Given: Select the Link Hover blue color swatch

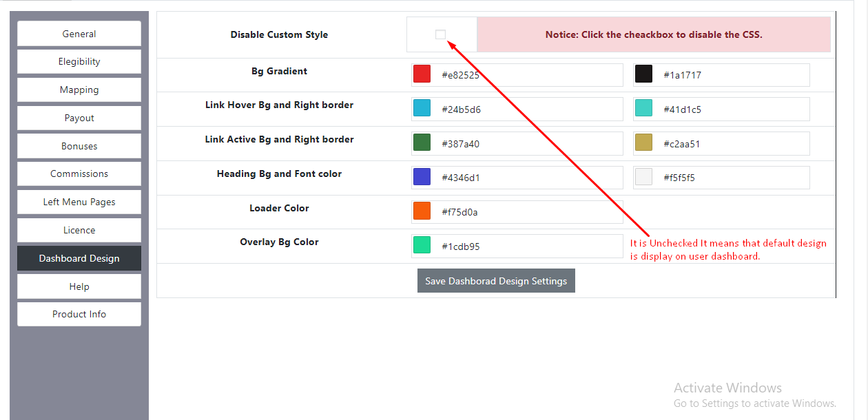Looking at the screenshot, I should click(422, 108).
